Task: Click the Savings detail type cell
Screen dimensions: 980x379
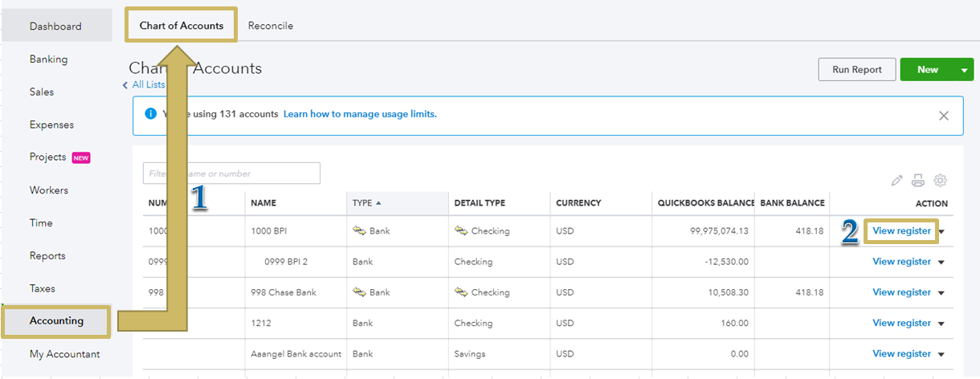Action: 472,354
